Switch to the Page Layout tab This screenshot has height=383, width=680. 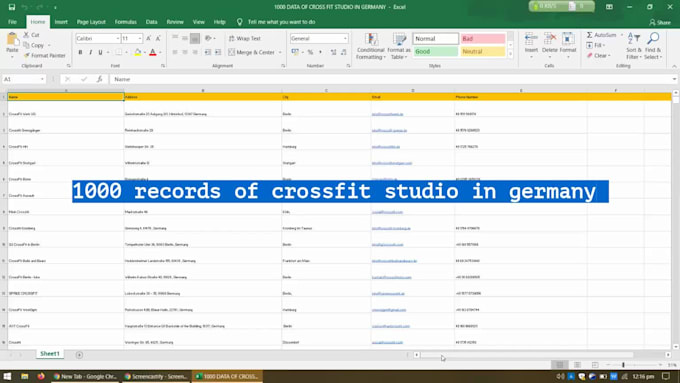91,22
